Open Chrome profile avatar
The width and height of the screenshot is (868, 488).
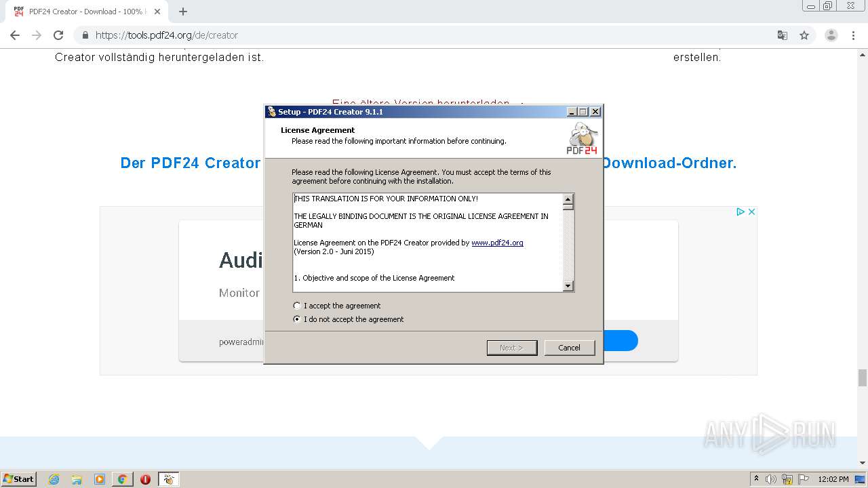click(831, 35)
